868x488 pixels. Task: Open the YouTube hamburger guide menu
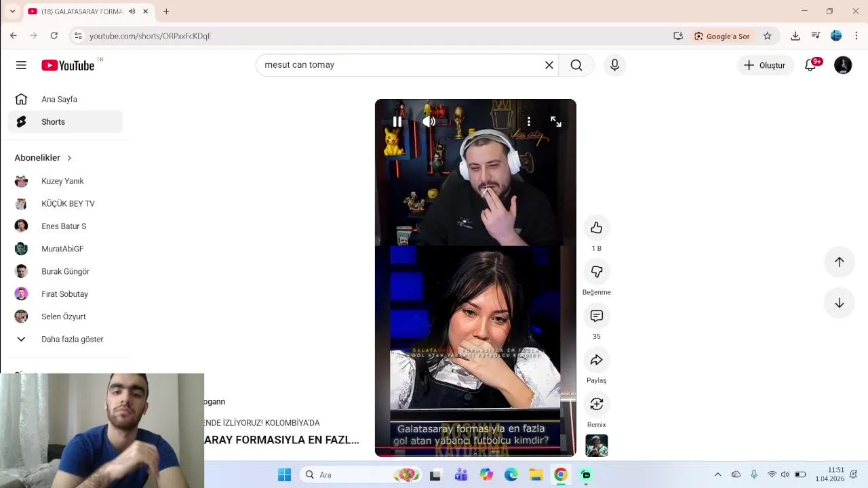click(21, 65)
